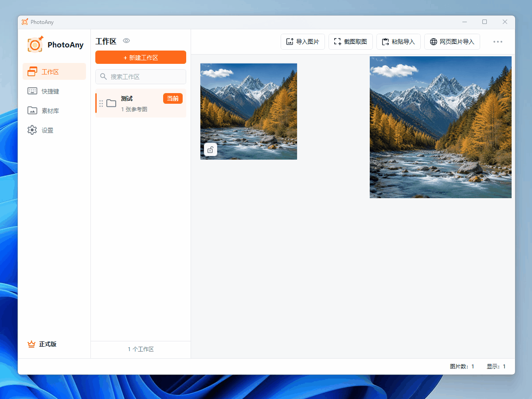
Task: Open the three-dot more options menu
Action: (x=498, y=42)
